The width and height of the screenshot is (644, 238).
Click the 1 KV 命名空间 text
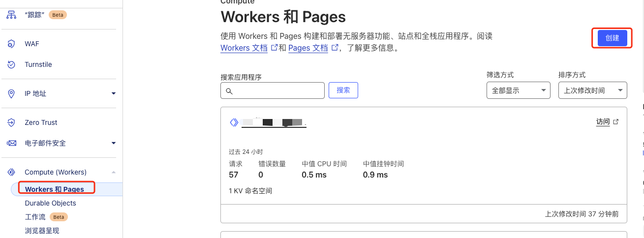click(x=250, y=191)
